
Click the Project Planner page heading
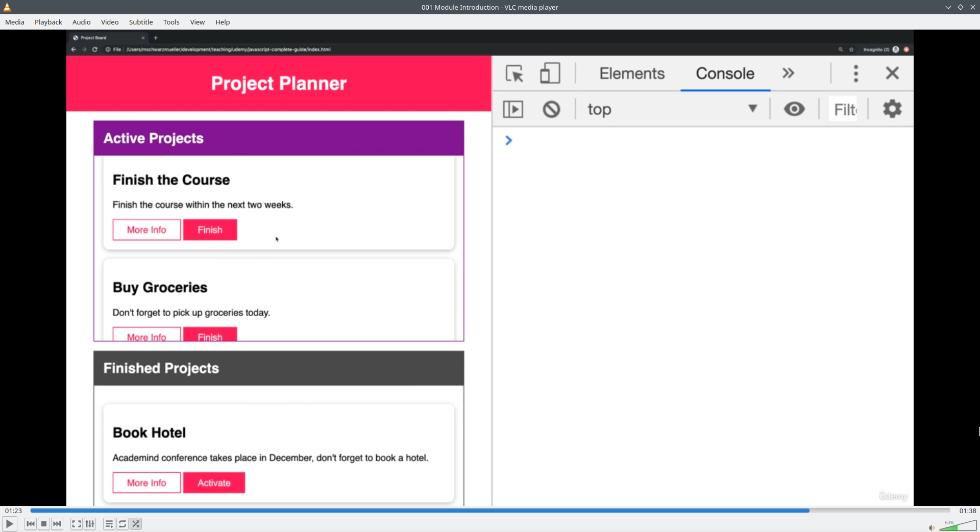tap(279, 83)
